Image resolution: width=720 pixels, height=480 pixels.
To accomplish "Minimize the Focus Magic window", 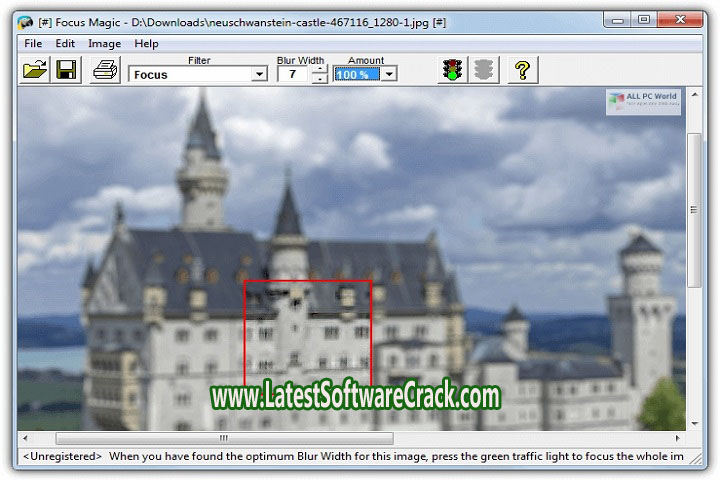I will pos(618,20).
